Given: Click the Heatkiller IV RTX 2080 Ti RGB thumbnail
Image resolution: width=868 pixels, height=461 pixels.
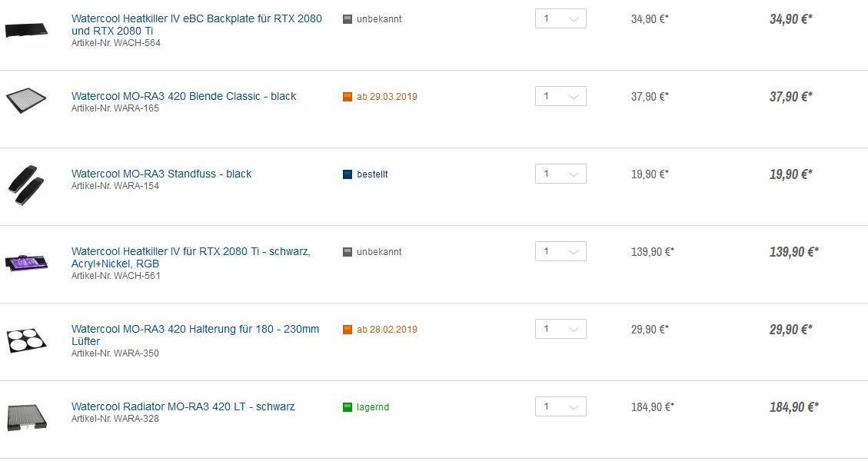Looking at the screenshot, I should [x=26, y=262].
